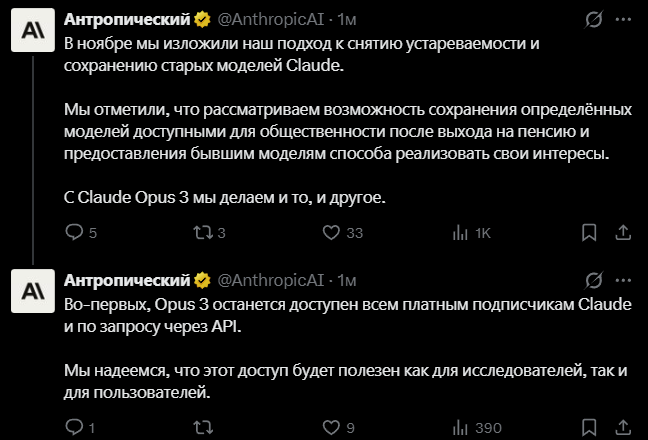The width and height of the screenshot is (648, 440).
Task: Open Grok actions on the second tweet
Action: (593, 277)
